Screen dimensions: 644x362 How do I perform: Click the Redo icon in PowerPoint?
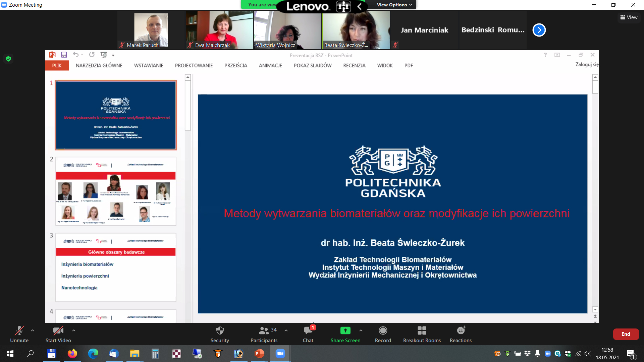click(x=92, y=55)
